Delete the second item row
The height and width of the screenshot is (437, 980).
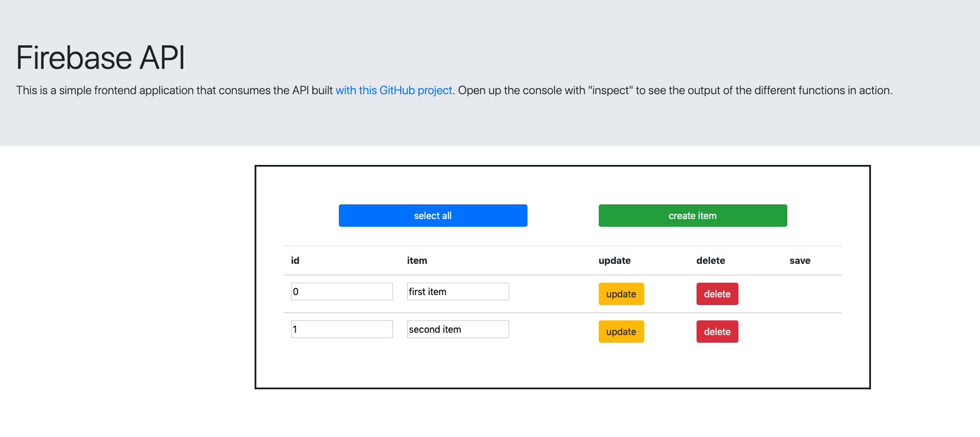point(717,332)
